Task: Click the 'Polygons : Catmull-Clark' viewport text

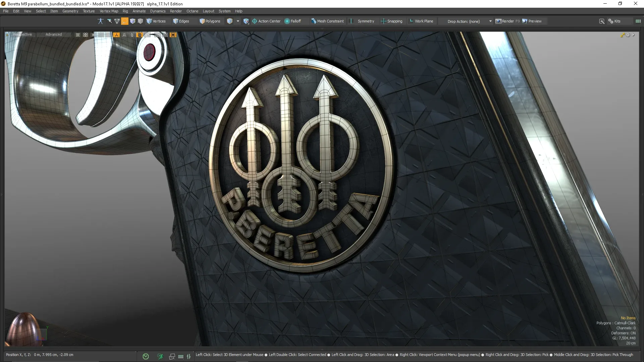Action: click(x=616, y=323)
